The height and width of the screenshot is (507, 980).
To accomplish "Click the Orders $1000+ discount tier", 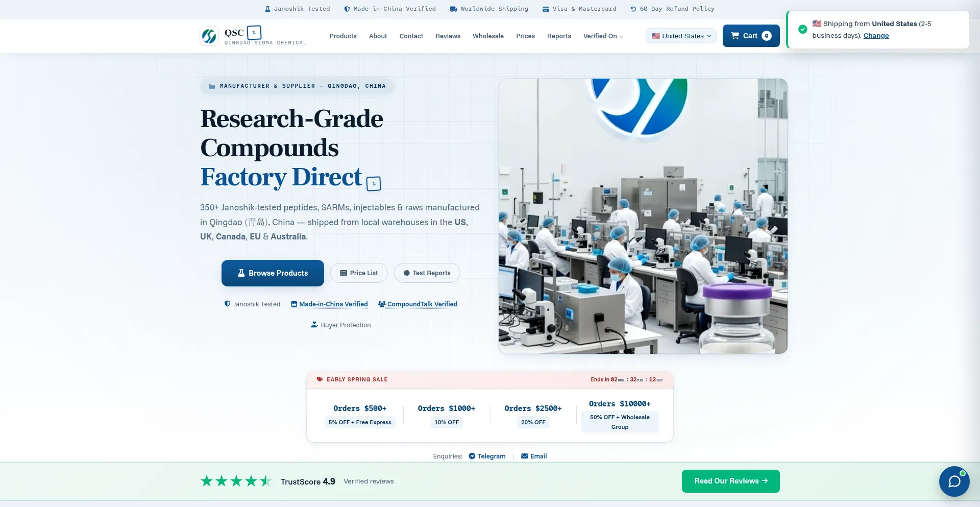I will pyautogui.click(x=447, y=415).
